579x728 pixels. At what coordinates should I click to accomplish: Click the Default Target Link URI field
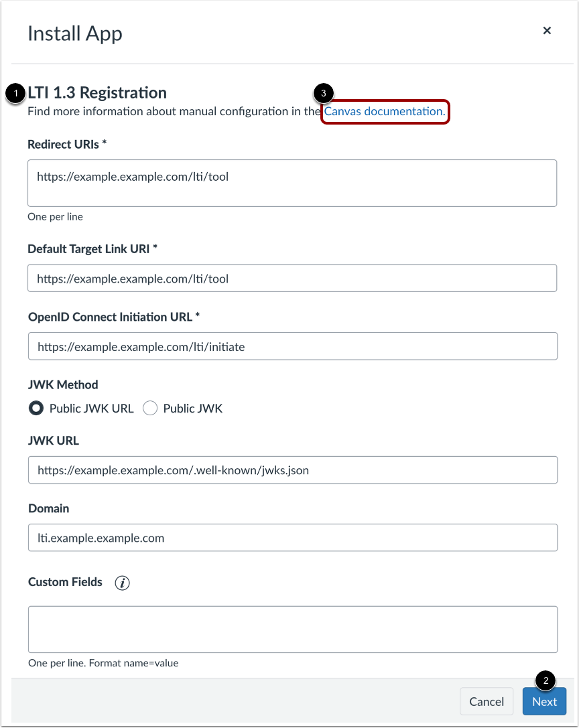pos(292,278)
